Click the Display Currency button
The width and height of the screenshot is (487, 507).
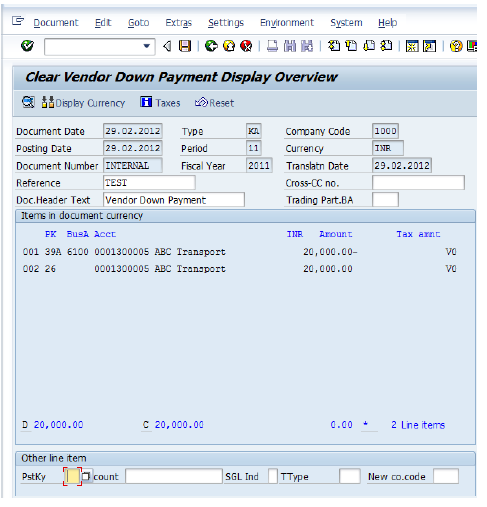pos(83,103)
